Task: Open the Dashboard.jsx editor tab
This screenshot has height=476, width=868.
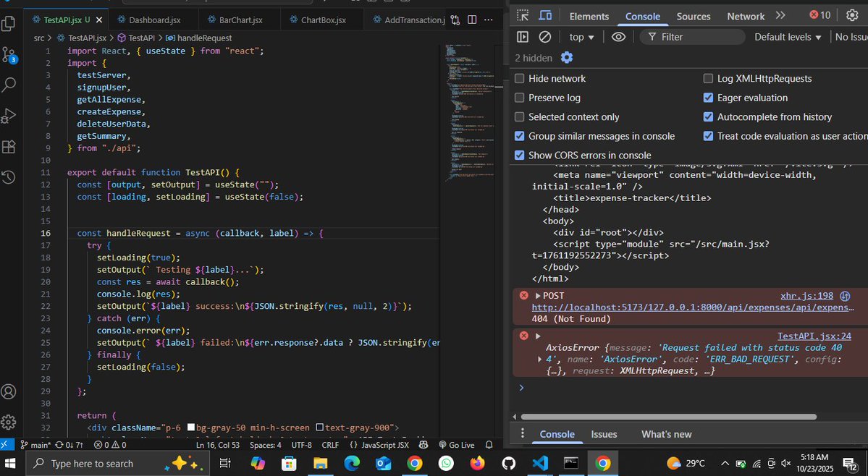Action: point(155,20)
